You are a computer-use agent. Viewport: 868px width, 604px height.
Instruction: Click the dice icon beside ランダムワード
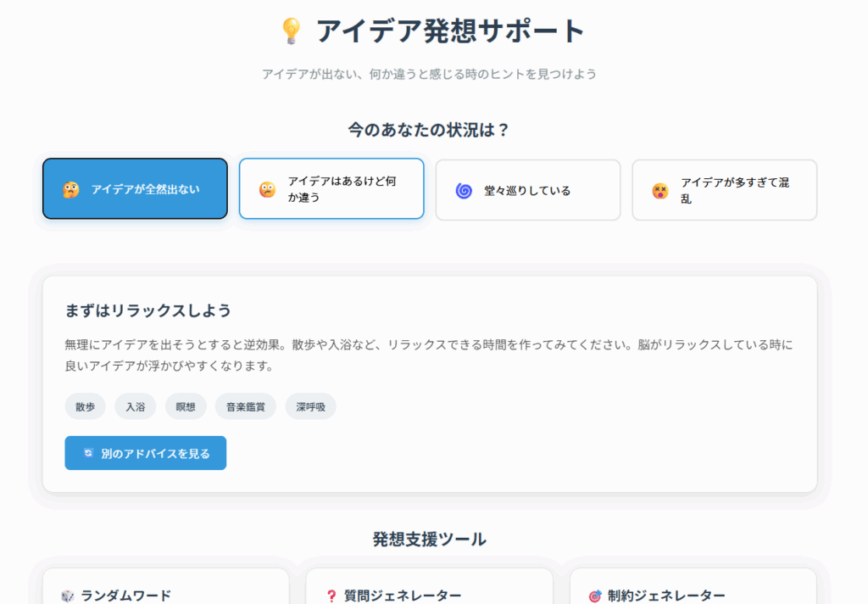click(x=68, y=596)
